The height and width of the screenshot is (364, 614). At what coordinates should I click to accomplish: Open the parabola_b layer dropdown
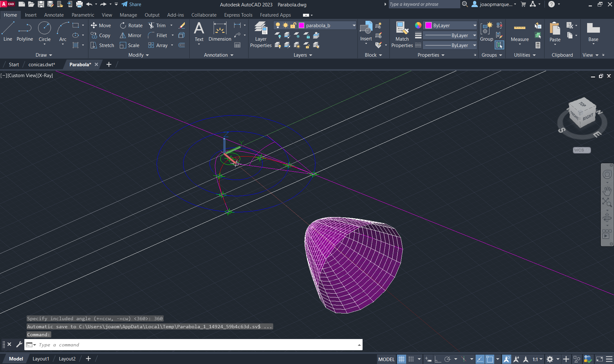[354, 26]
